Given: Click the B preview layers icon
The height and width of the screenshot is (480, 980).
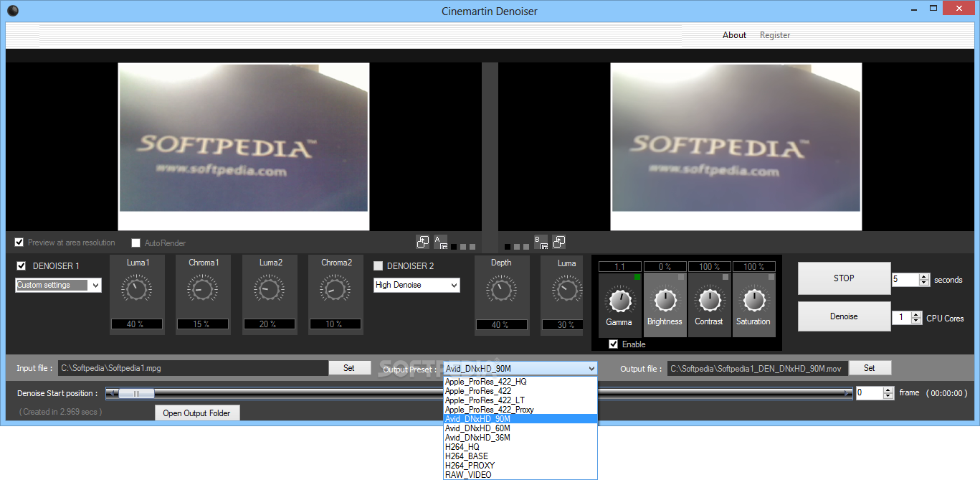Looking at the screenshot, I should click(x=541, y=242).
